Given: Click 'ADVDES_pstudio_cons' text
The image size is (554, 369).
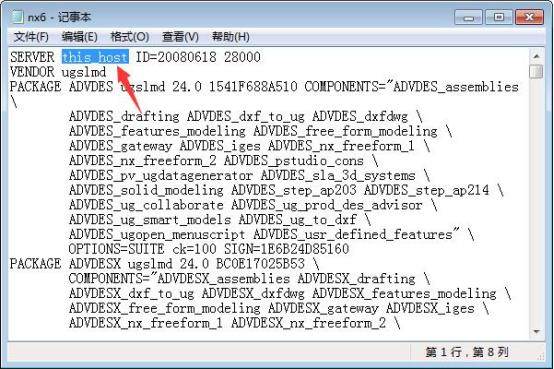Looking at the screenshot, I should (294, 161).
